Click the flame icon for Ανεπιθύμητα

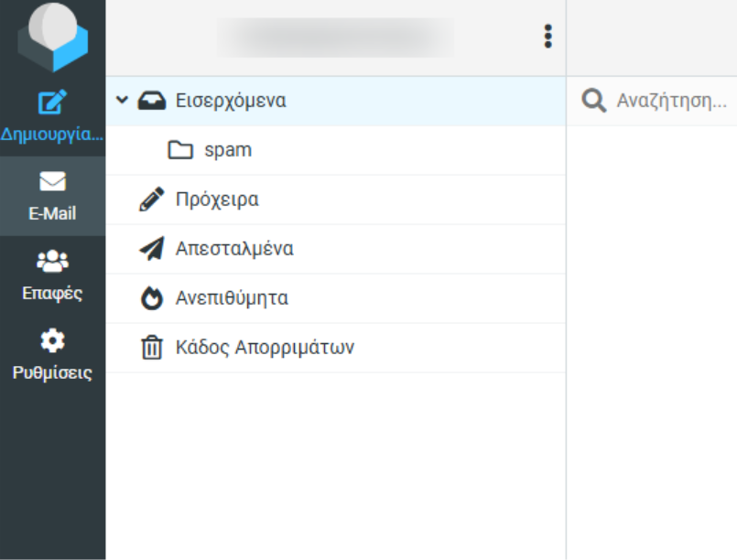[151, 298]
